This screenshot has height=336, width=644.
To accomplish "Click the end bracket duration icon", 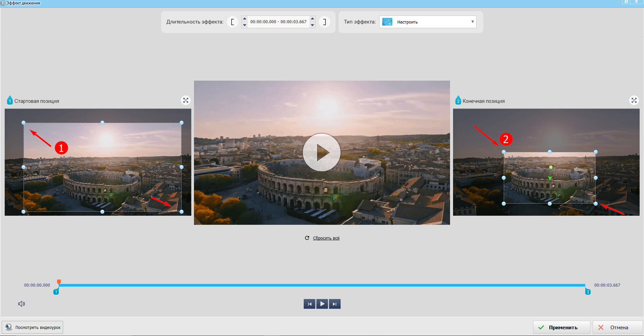I will click(x=324, y=22).
